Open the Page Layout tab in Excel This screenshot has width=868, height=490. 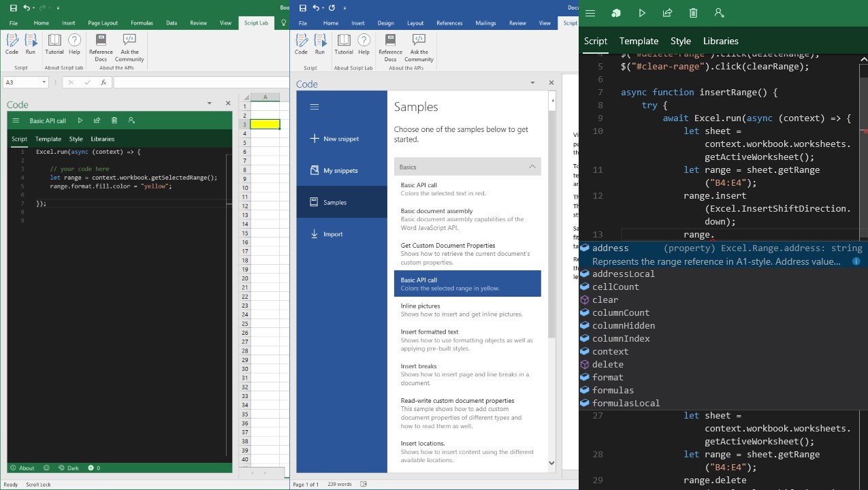[103, 23]
